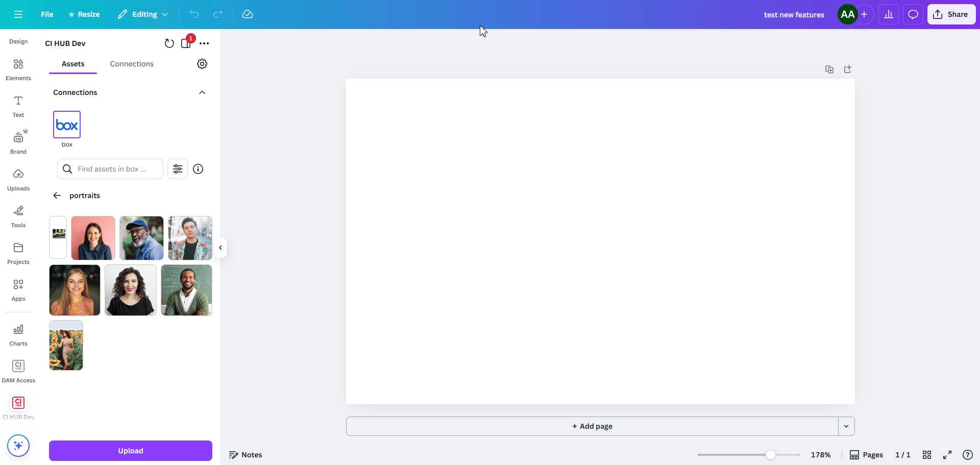Toggle fullscreen present mode
The width and height of the screenshot is (980, 465).
[947, 455]
